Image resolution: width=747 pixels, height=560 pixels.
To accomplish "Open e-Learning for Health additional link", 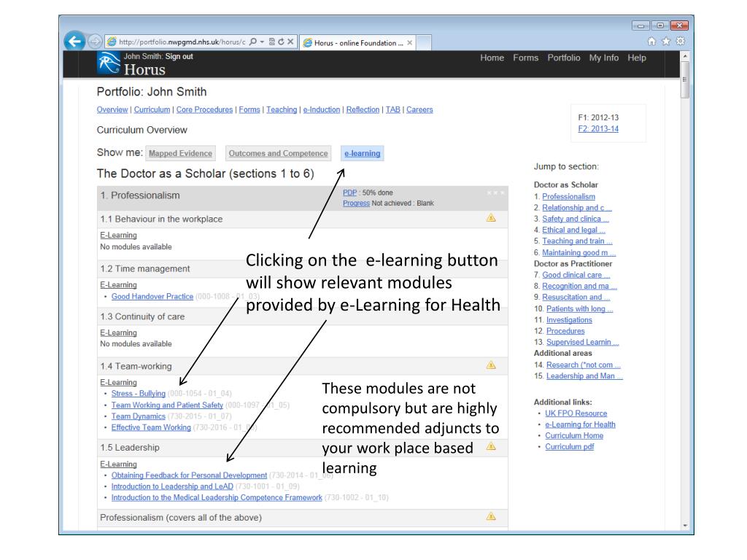I will (580, 424).
